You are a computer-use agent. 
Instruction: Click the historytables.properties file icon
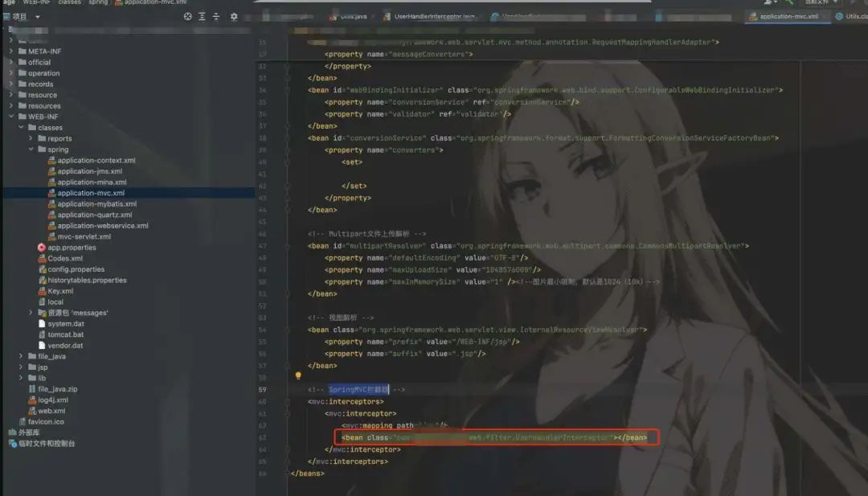pyautogui.click(x=42, y=280)
